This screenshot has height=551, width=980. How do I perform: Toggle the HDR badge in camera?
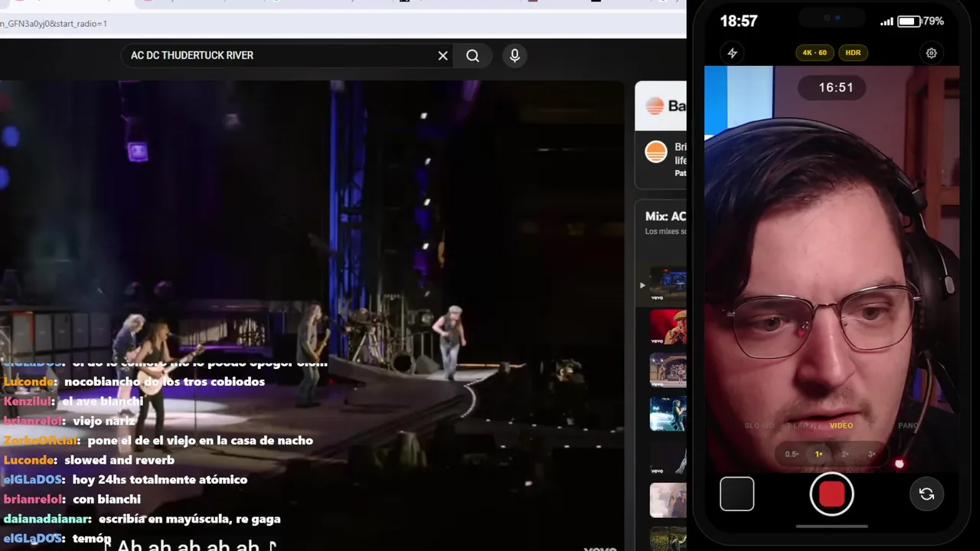click(x=853, y=53)
